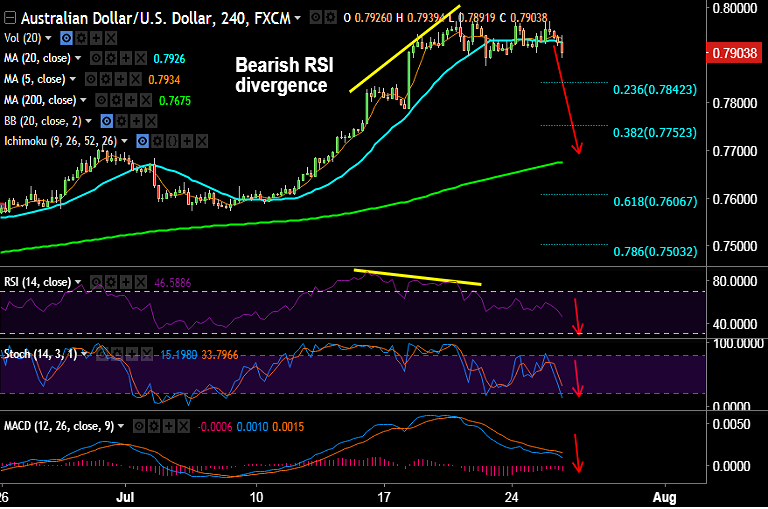The image size is (768, 509).
Task: Click the MA 5 value 0.7934
Action: pos(164,79)
